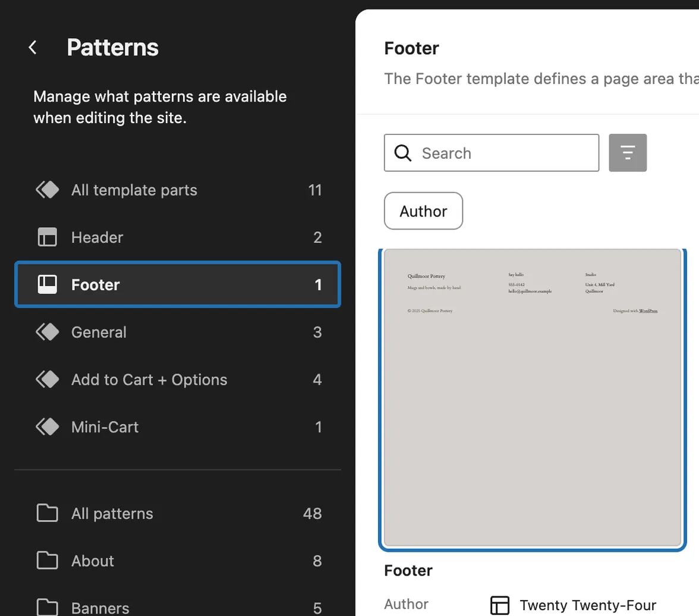The width and height of the screenshot is (699, 616).
Task: Select Add to Cart + Options category
Action: click(x=178, y=379)
